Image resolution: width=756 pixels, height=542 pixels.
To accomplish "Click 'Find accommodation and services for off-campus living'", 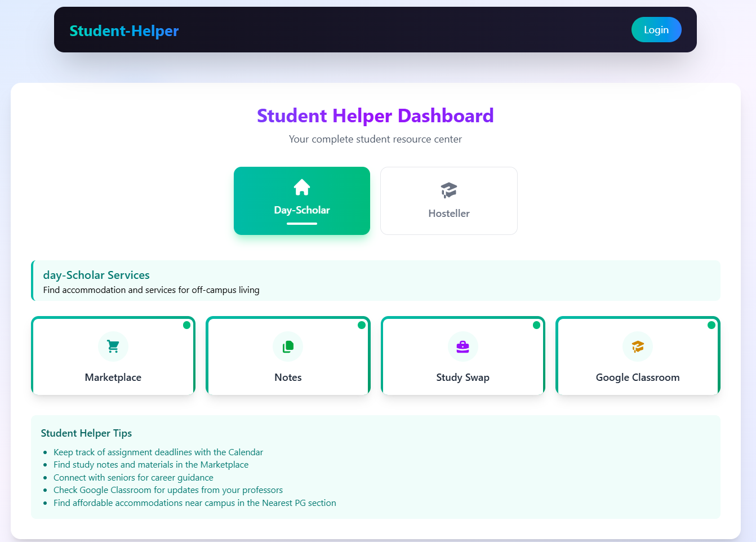I will tap(152, 290).
